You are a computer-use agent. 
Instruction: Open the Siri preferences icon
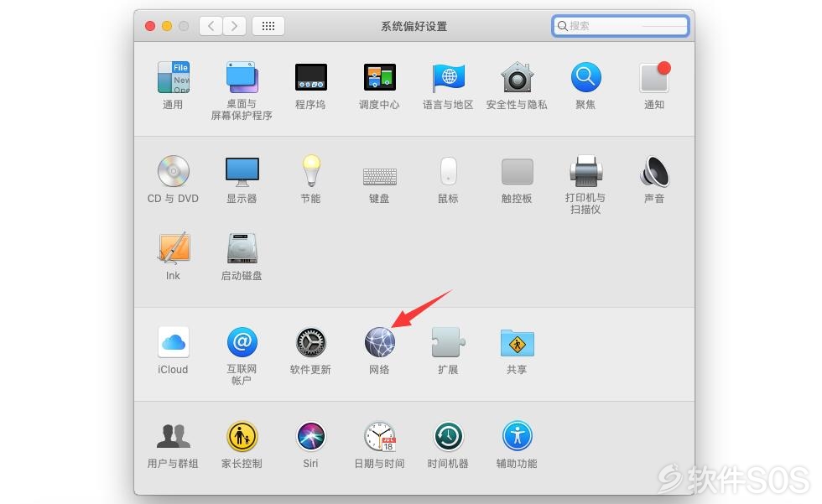click(311, 436)
